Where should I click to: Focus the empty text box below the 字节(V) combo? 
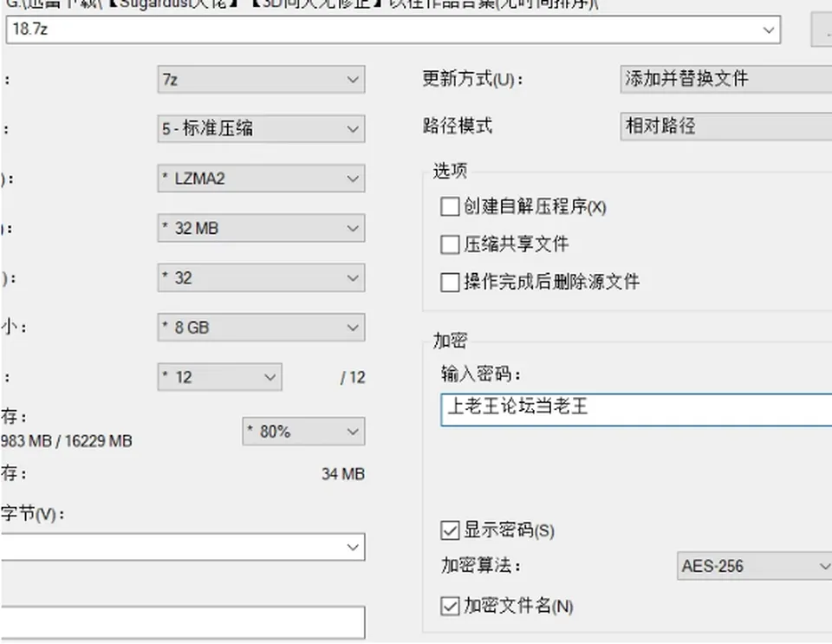tap(183, 622)
